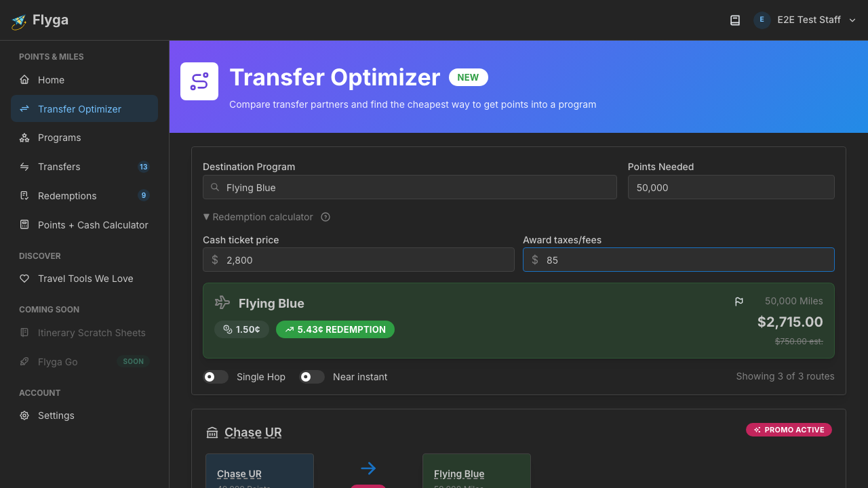Click the Itinerary Scratch Sheets item
Viewport: 868px width, 488px height.
click(84, 333)
